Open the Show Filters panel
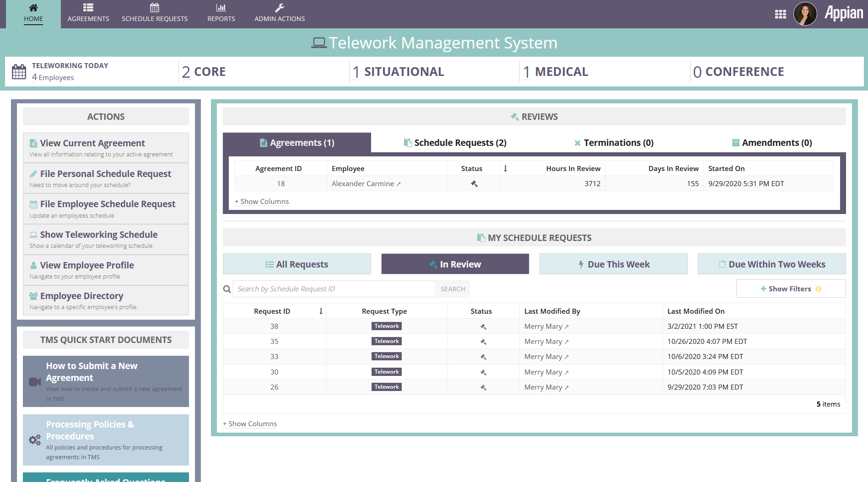 coord(790,289)
